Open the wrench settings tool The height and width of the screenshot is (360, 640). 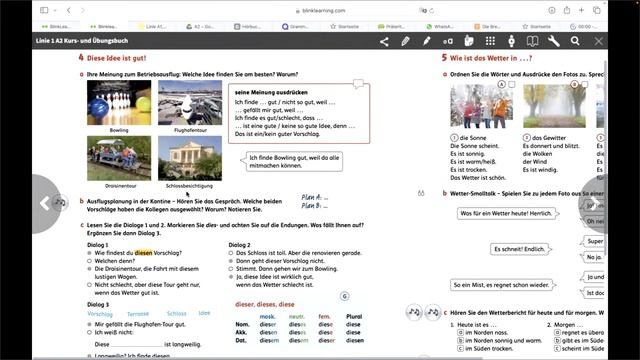click(554, 41)
